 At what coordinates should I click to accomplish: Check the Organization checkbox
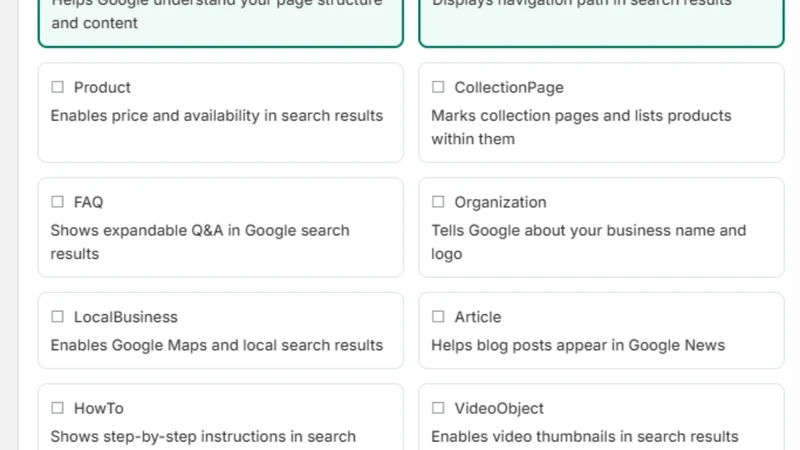click(438, 202)
